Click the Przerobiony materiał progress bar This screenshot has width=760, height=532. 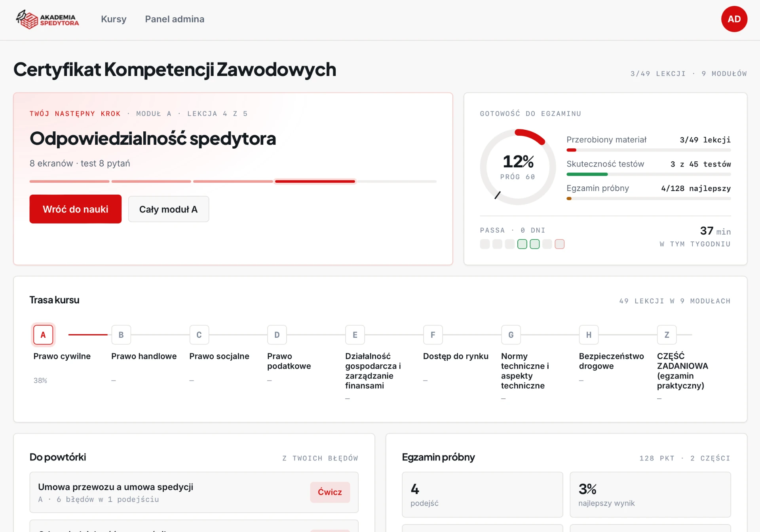pyautogui.click(x=648, y=150)
